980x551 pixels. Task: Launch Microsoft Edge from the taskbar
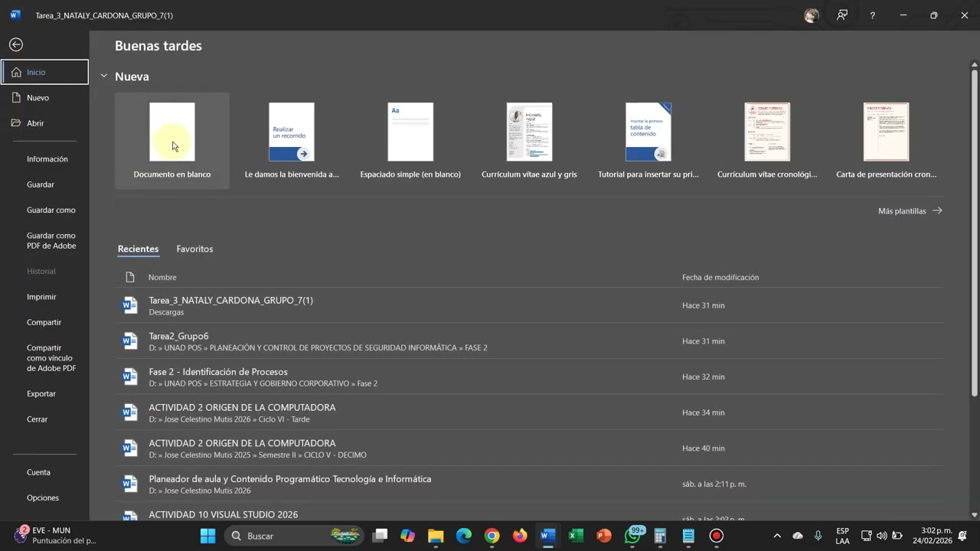464,536
